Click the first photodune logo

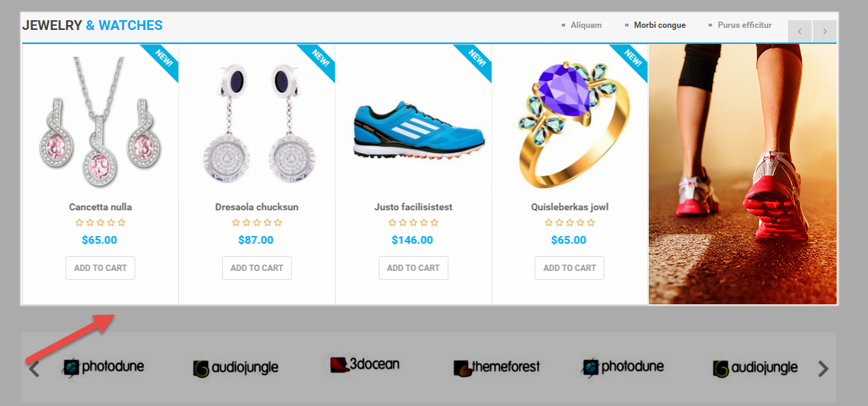pyautogui.click(x=102, y=367)
